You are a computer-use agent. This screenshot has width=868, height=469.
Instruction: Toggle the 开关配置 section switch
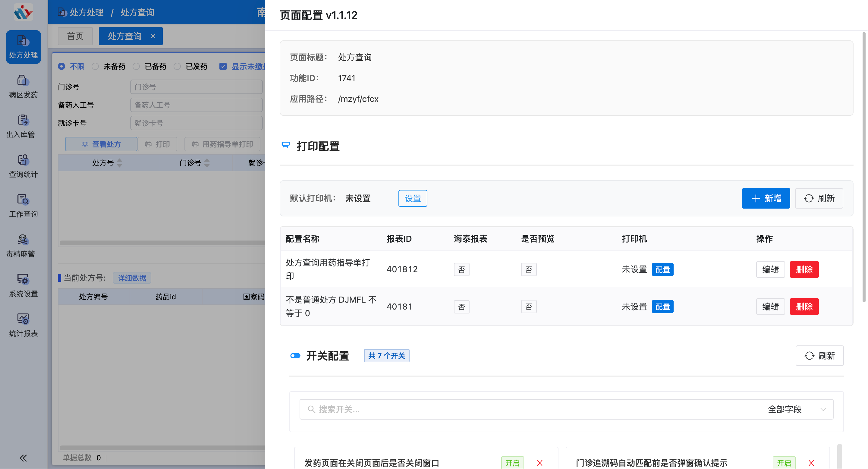[x=295, y=355]
